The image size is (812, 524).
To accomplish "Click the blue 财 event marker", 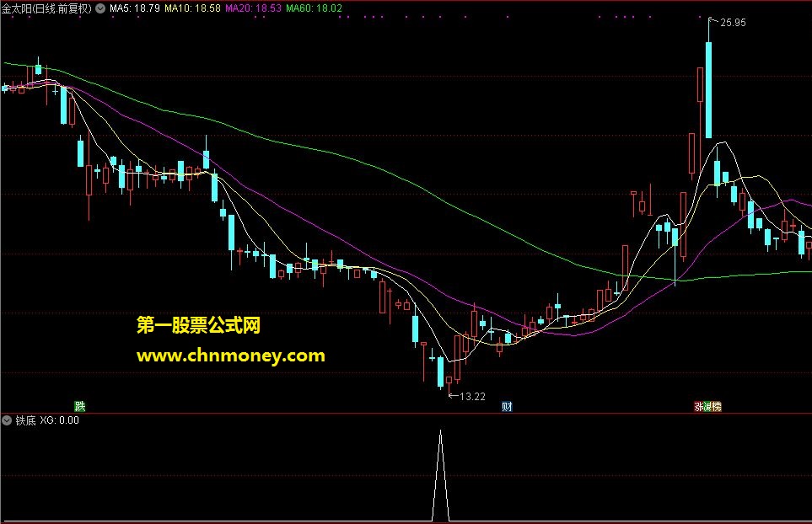I will [507, 406].
